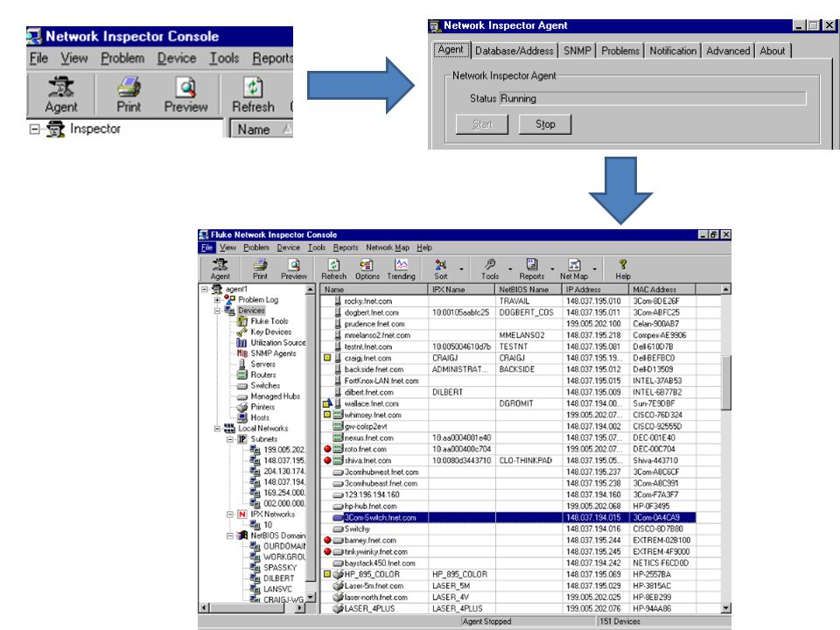Open the About tab
This screenshot has height=630, width=840.
tap(773, 51)
